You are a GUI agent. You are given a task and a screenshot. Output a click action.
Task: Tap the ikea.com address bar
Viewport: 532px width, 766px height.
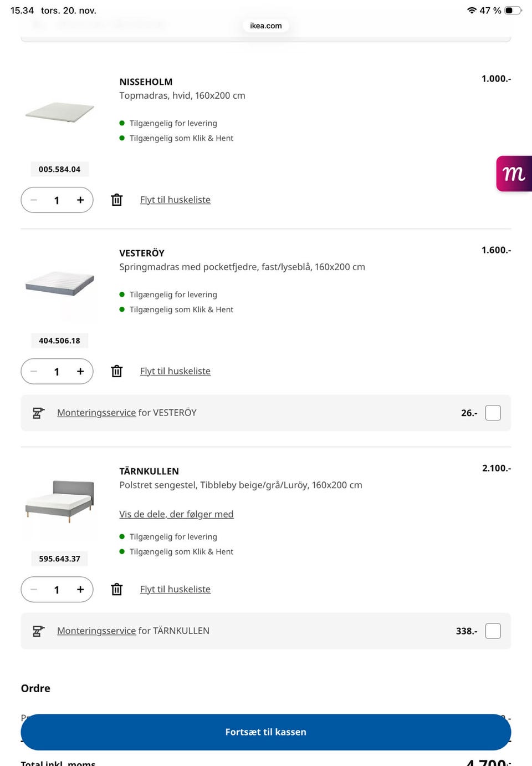(265, 26)
